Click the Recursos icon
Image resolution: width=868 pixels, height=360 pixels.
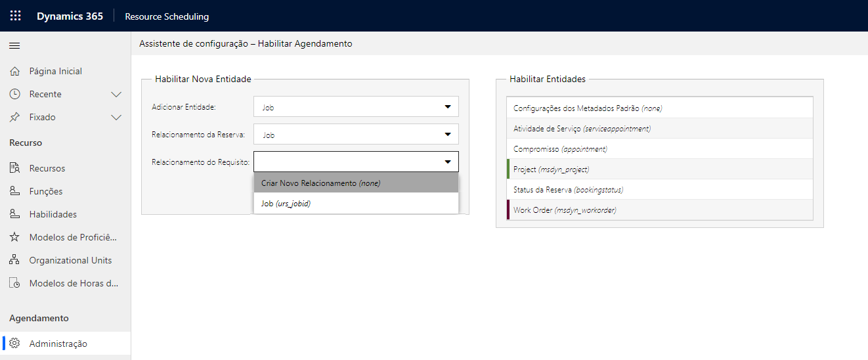tap(15, 168)
